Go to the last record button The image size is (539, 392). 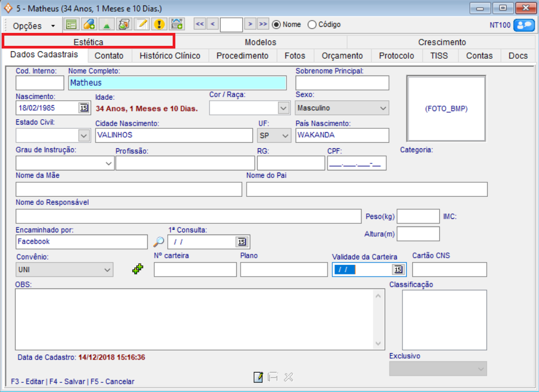263,24
